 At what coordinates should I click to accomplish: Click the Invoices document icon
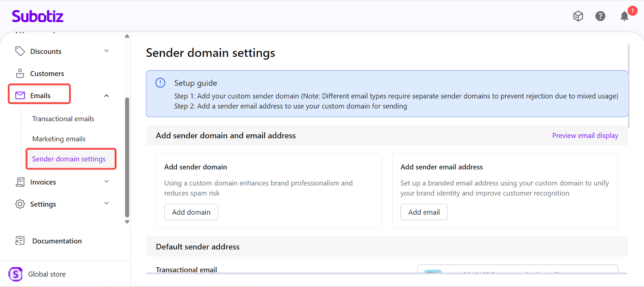pos(20,182)
